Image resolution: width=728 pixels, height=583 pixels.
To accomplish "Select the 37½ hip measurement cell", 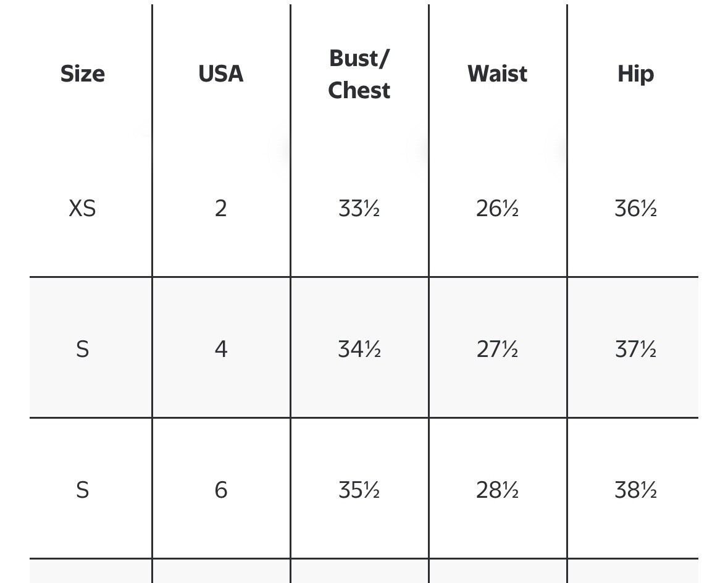I will [635, 349].
